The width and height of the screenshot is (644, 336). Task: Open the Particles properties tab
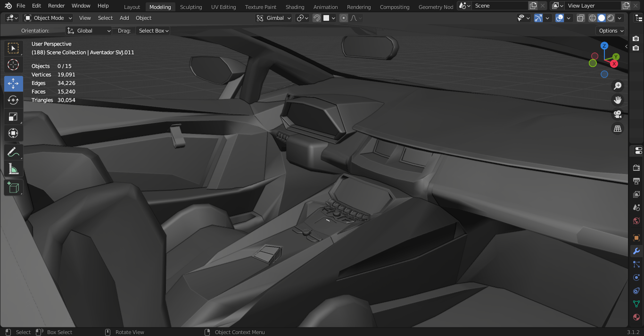click(x=636, y=264)
